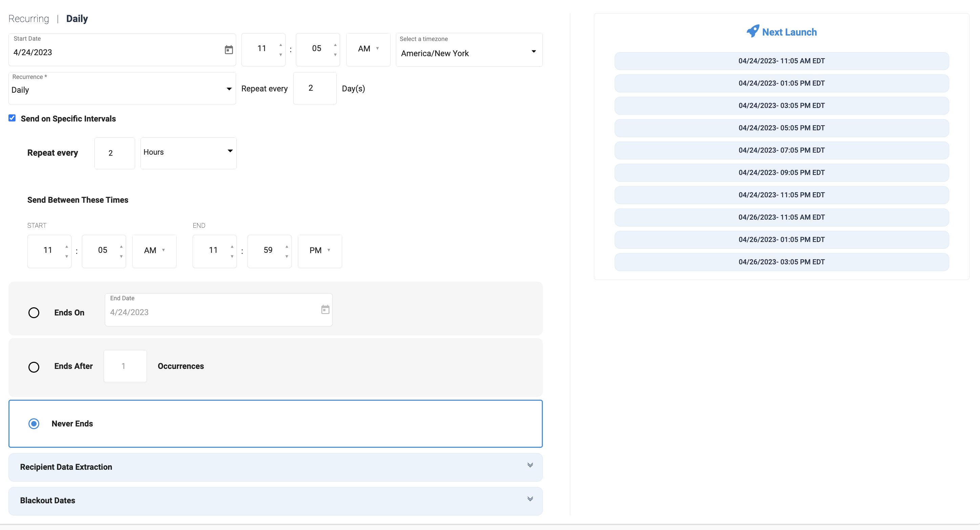Decrease the start date minutes with the down arrow
Screen dimensions: 980x530
point(335,55)
